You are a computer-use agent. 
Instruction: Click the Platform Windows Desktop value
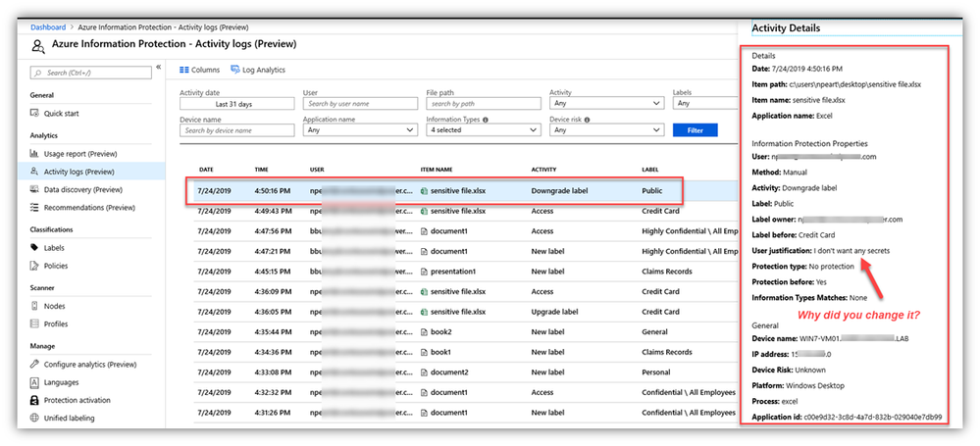[815, 385]
